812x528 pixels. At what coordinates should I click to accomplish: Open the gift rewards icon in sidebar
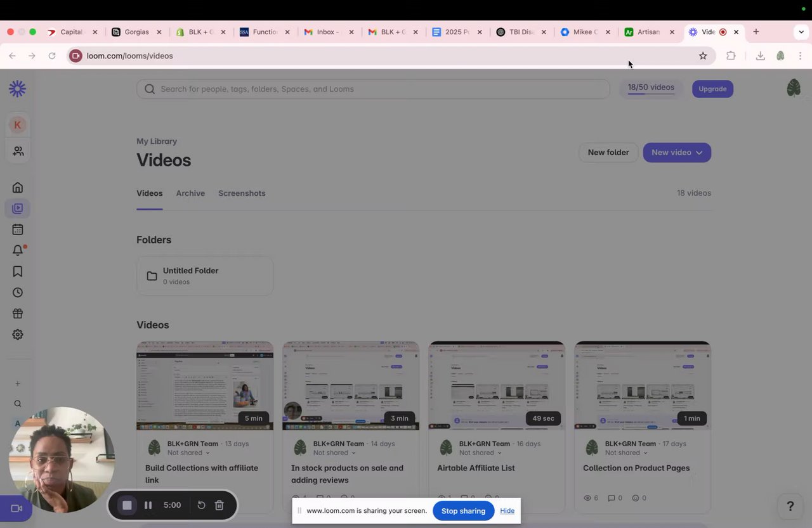(18, 313)
